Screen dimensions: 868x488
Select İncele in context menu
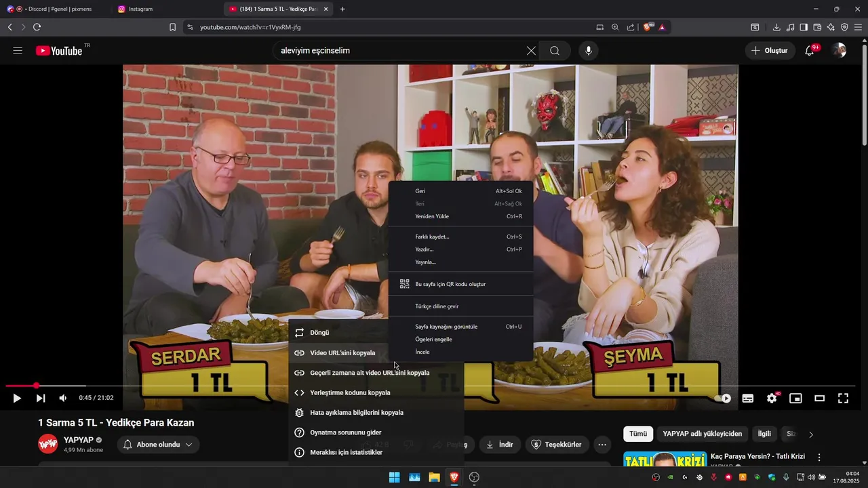(461, 352)
